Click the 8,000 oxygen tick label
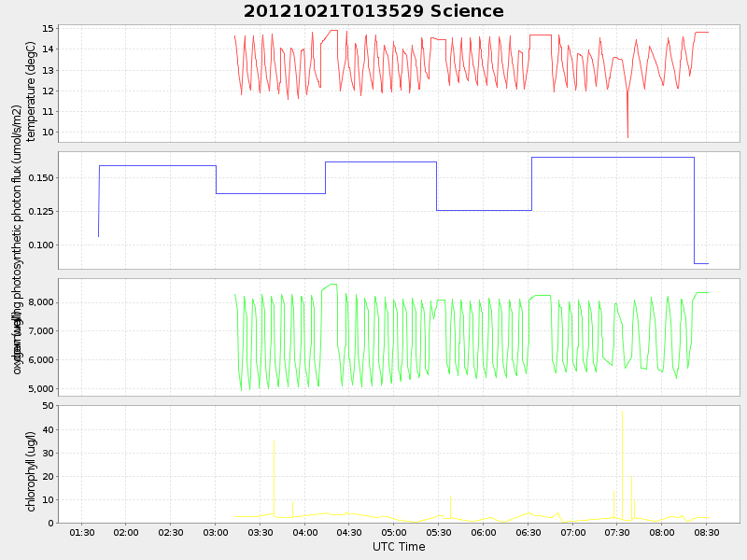 [x=41, y=302]
